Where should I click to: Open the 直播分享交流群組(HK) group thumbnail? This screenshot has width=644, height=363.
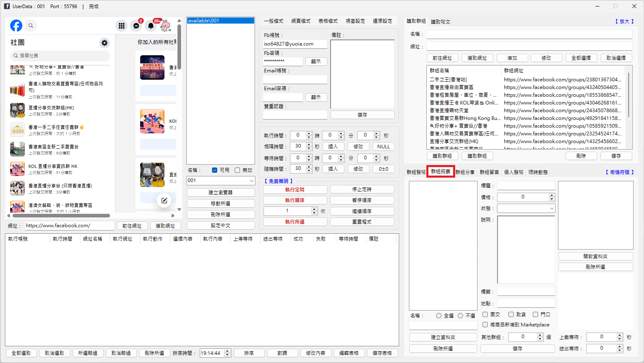(17, 110)
